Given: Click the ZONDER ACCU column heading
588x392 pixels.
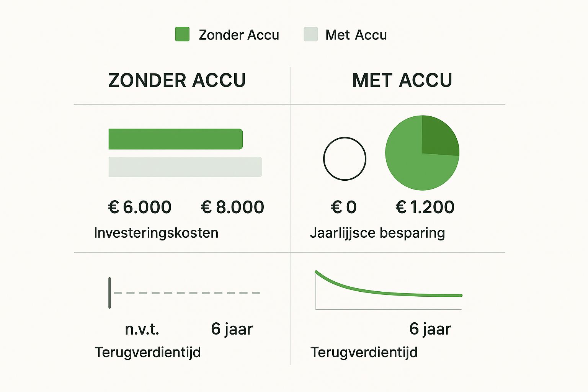Looking at the screenshot, I should click(177, 80).
